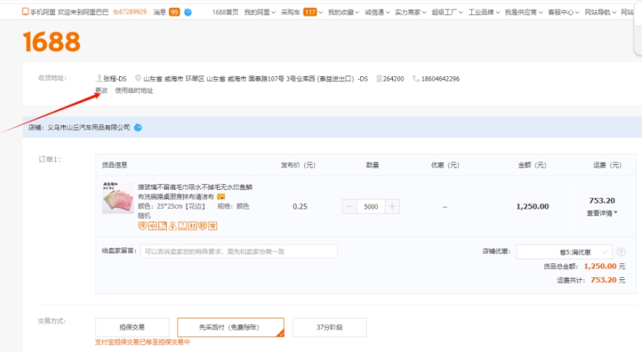Select 担保交易 payment method

[x=132, y=327]
